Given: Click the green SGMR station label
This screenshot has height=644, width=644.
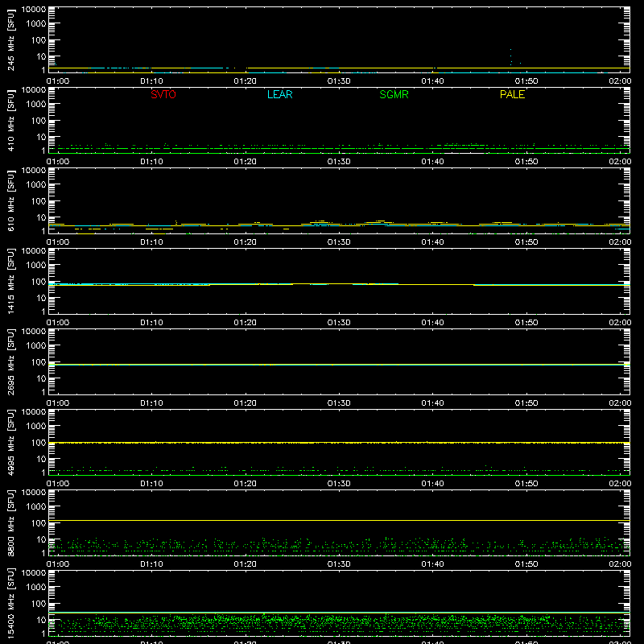Looking at the screenshot, I should [394, 94].
